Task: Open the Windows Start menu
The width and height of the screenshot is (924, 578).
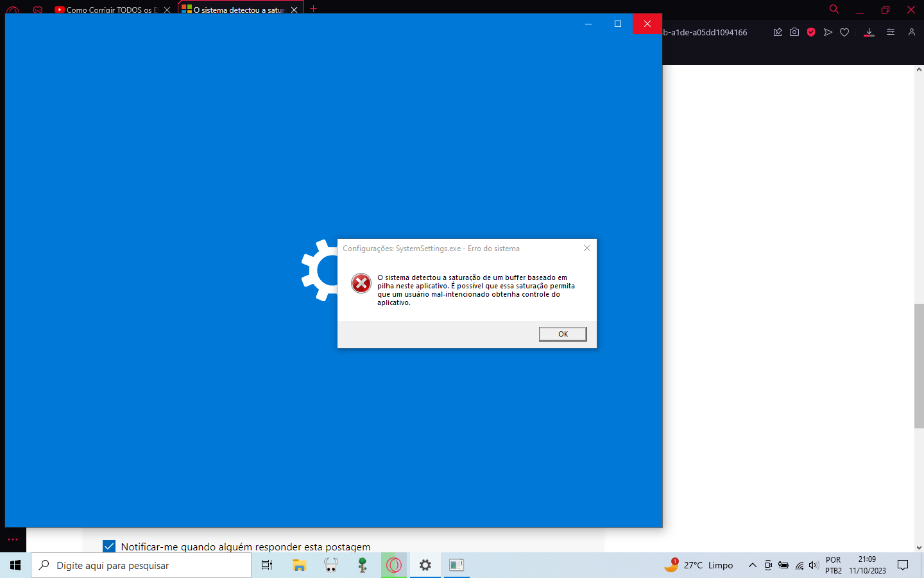Action: [x=15, y=565]
